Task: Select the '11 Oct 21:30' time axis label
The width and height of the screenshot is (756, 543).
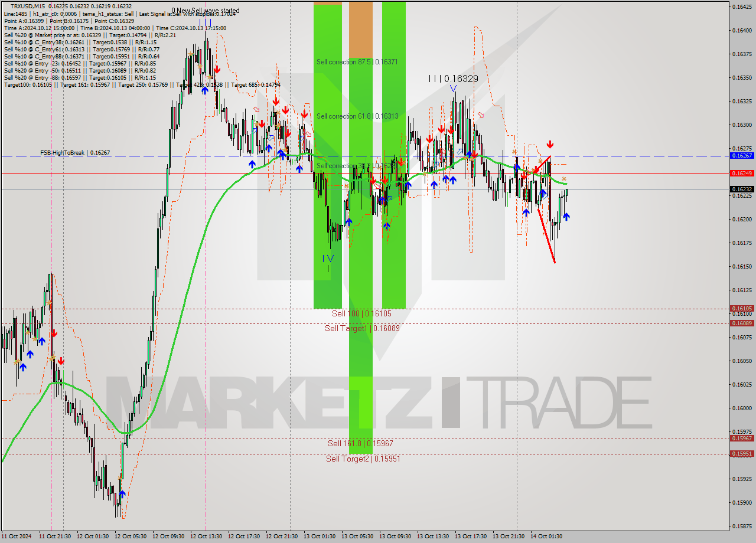Action: (x=55, y=537)
